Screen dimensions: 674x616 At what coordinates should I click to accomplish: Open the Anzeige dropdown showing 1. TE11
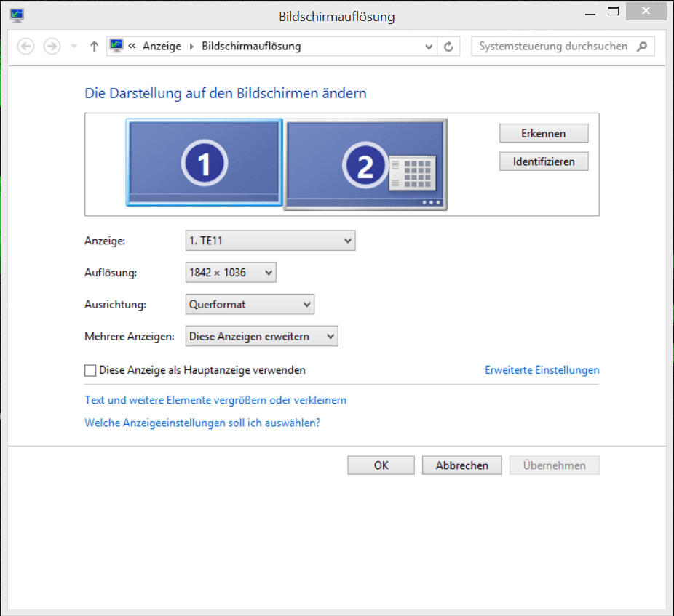[270, 241]
